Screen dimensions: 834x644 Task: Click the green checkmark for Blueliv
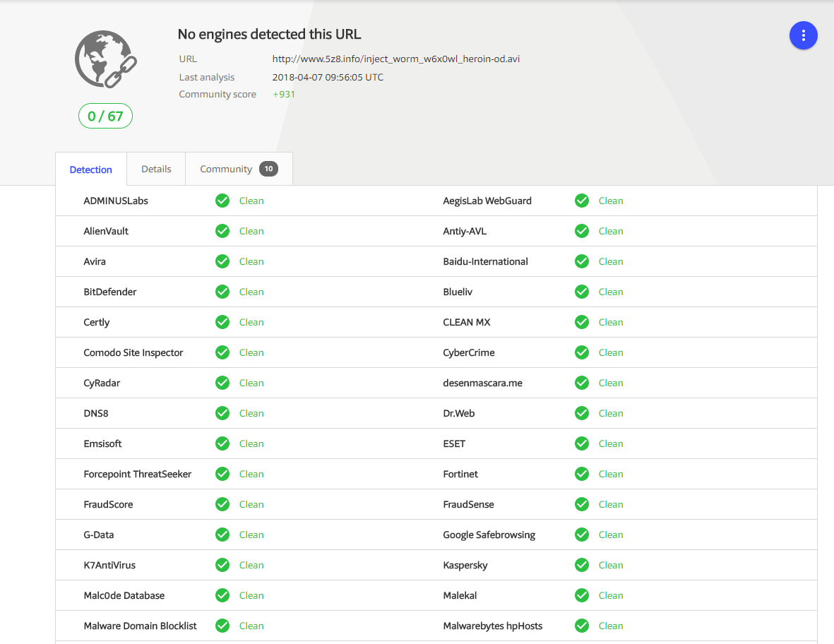coord(582,292)
